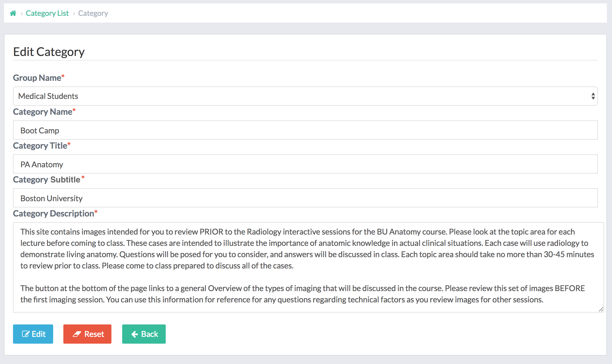
Task: Click the left arrow icon on Back
Action: pyautogui.click(x=135, y=334)
